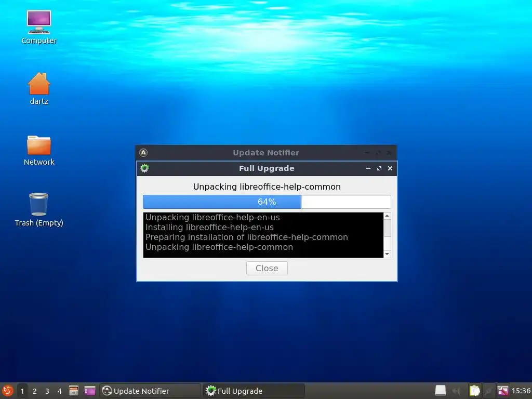Click the dimmed power plug tray icon
532x399 pixels.
(488, 391)
